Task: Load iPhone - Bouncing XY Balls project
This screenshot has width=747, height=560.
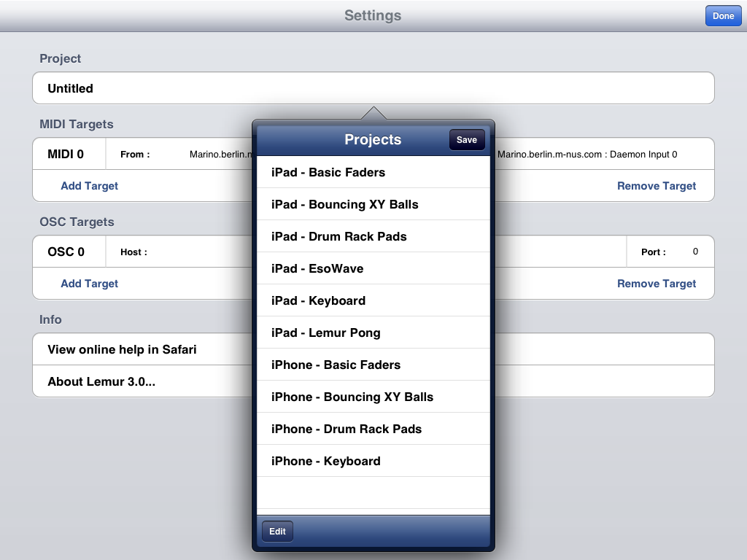Action: tap(373, 397)
